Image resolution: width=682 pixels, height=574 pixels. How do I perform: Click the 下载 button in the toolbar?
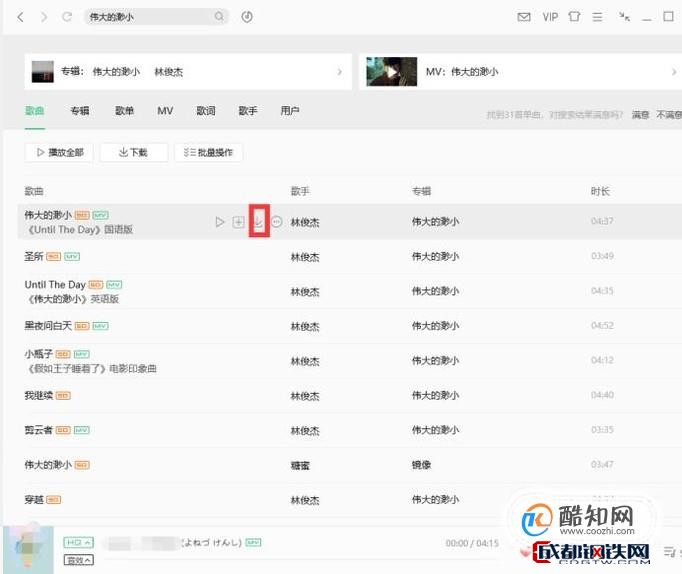click(134, 152)
